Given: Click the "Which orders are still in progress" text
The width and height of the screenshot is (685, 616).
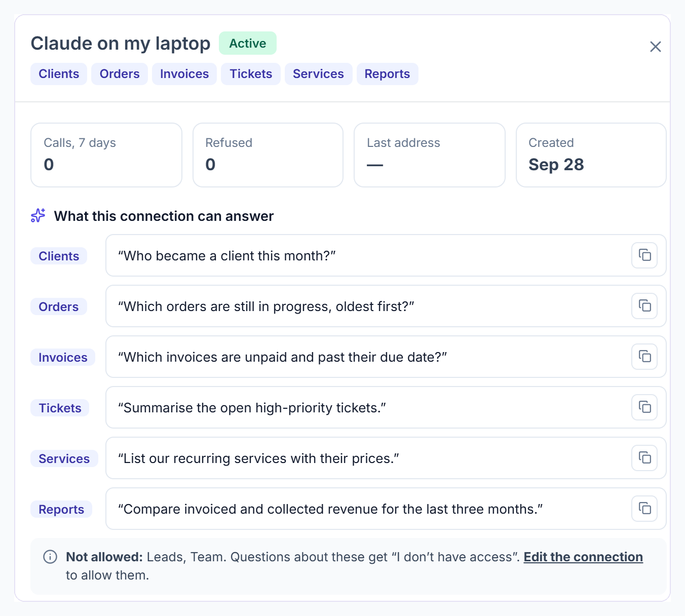Looking at the screenshot, I should [266, 306].
